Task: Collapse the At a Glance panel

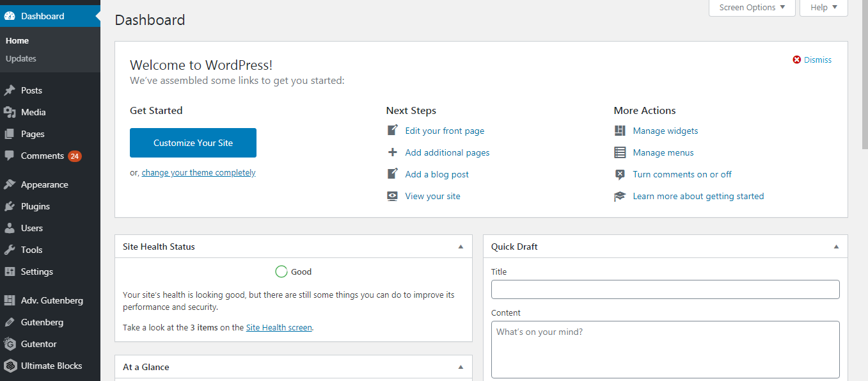Action: pyautogui.click(x=461, y=367)
